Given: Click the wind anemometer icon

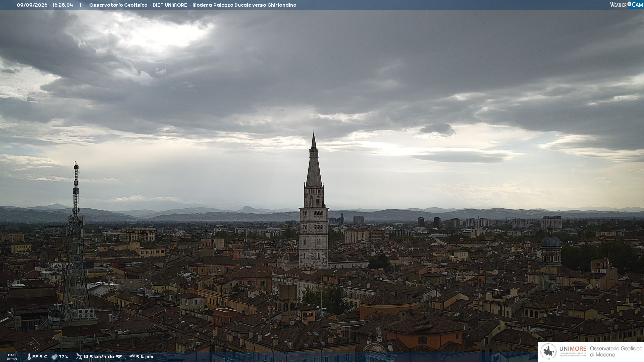Looking at the screenshot, I should click(x=79, y=357).
